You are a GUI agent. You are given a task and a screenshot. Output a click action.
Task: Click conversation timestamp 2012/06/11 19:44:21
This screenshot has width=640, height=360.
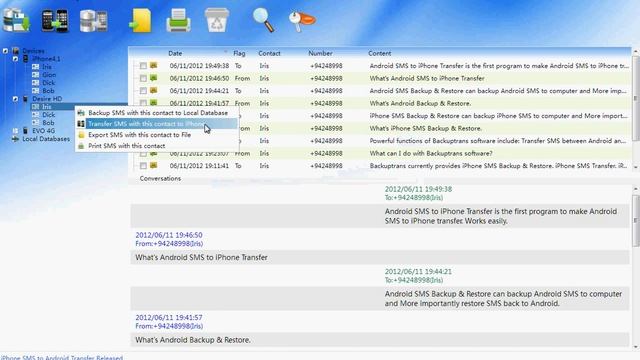point(418,271)
